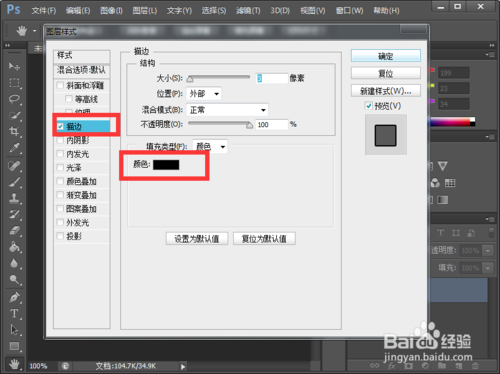
Task: Select the Eraser tool
Action: [14, 231]
